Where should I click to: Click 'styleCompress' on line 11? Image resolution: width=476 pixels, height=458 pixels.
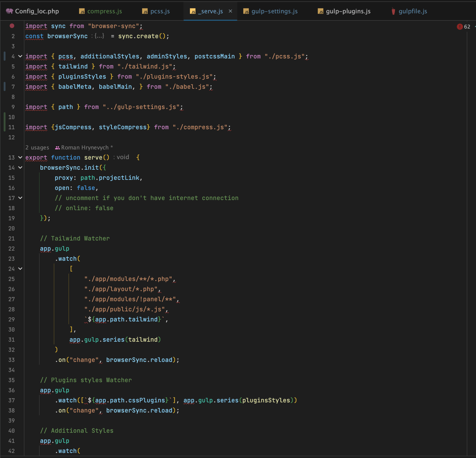(123, 127)
